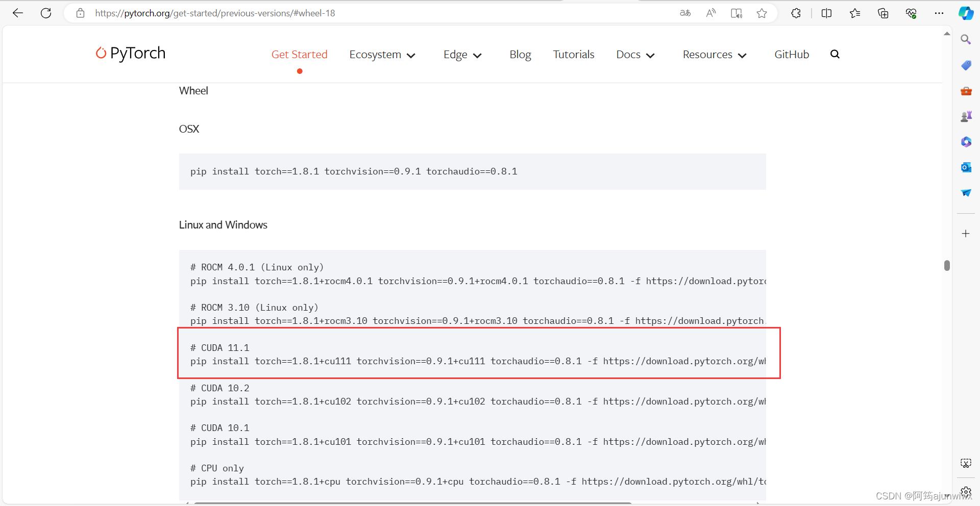Open the GitHub nav link
Viewport: 980px width, 506px height.
[792, 55]
